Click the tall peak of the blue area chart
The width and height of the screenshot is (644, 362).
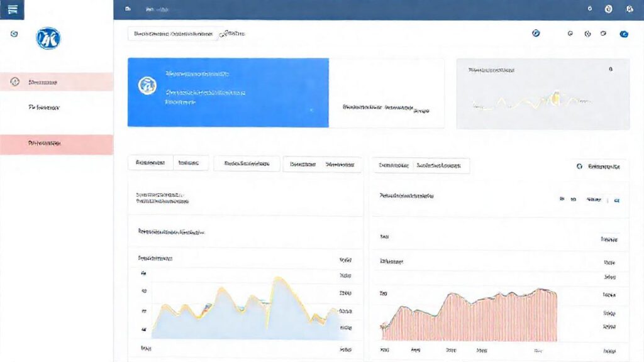279,280
